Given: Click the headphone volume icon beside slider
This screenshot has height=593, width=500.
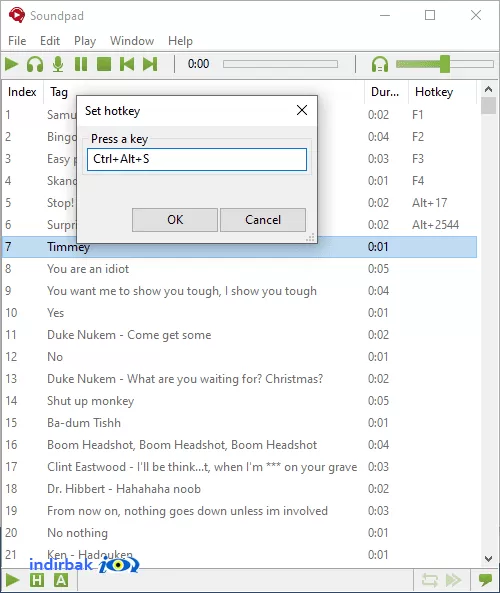Looking at the screenshot, I should coord(380,64).
